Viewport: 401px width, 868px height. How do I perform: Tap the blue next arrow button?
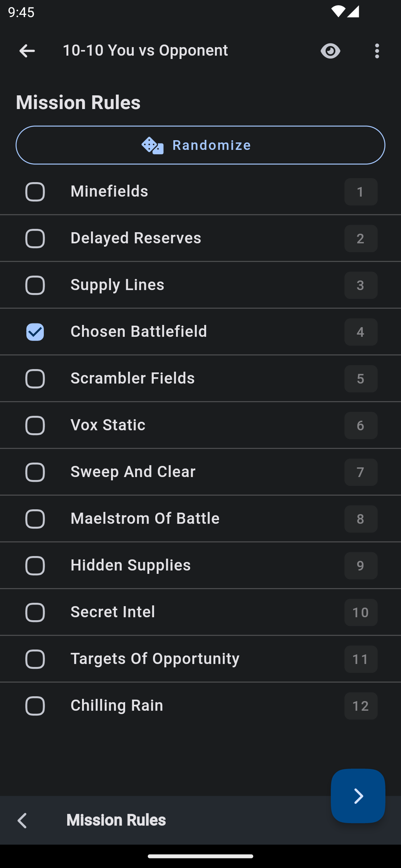point(358,796)
